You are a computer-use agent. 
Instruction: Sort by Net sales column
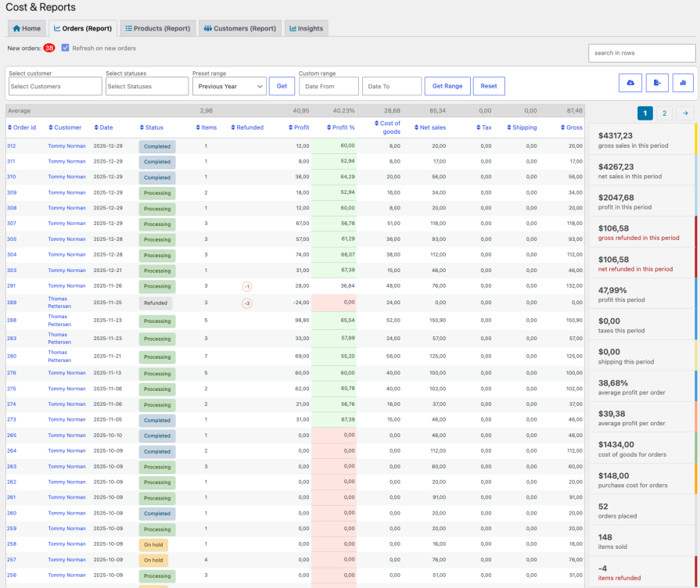pos(430,127)
